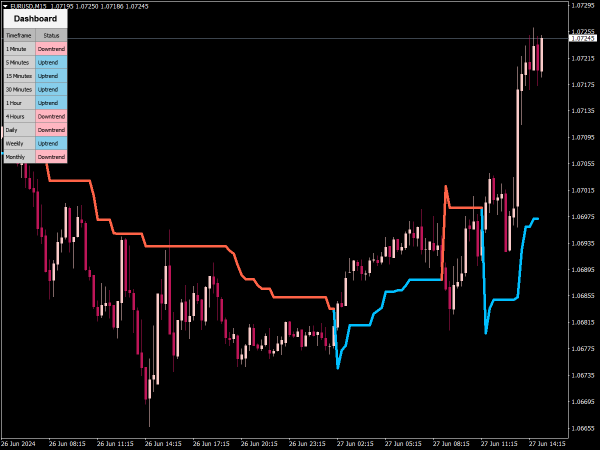Click the 1.07215 price axis label

[x=583, y=58]
